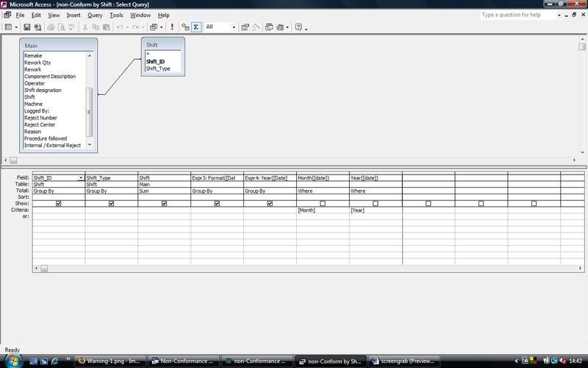Switch to first Non-Conformance taskbar button
The image size is (588, 368).
coord(184,361)
